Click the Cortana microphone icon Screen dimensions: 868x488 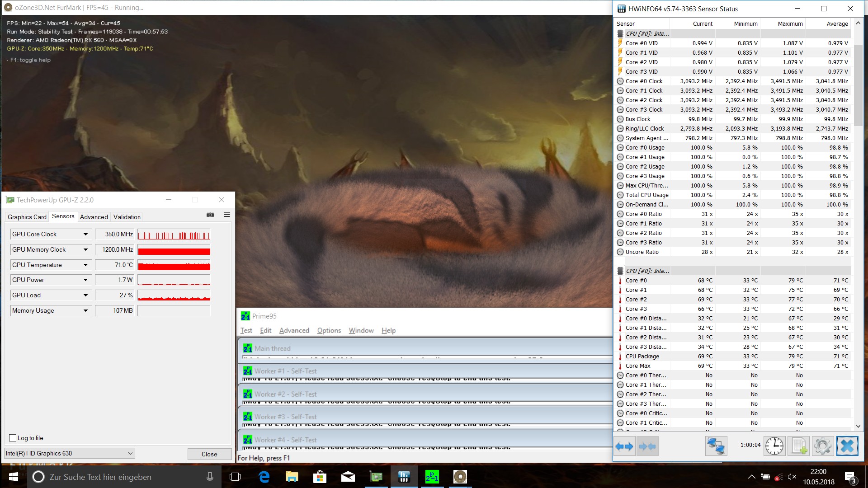[210, 477]
